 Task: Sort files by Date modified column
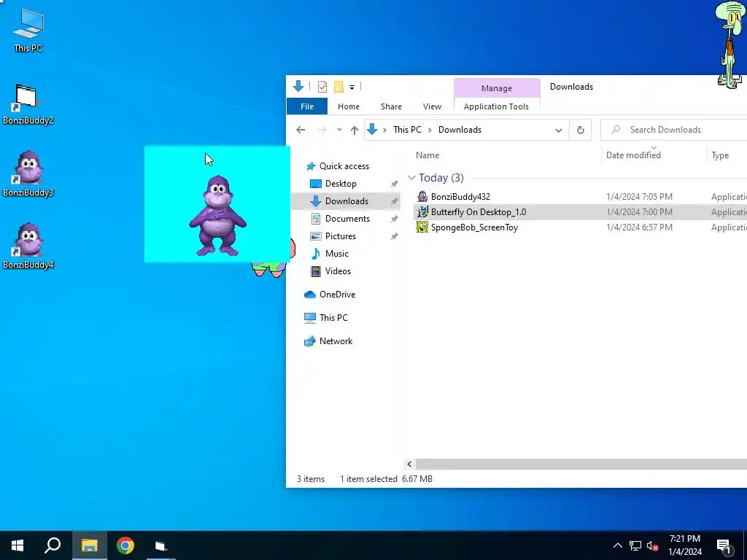[x=633, y=155]
